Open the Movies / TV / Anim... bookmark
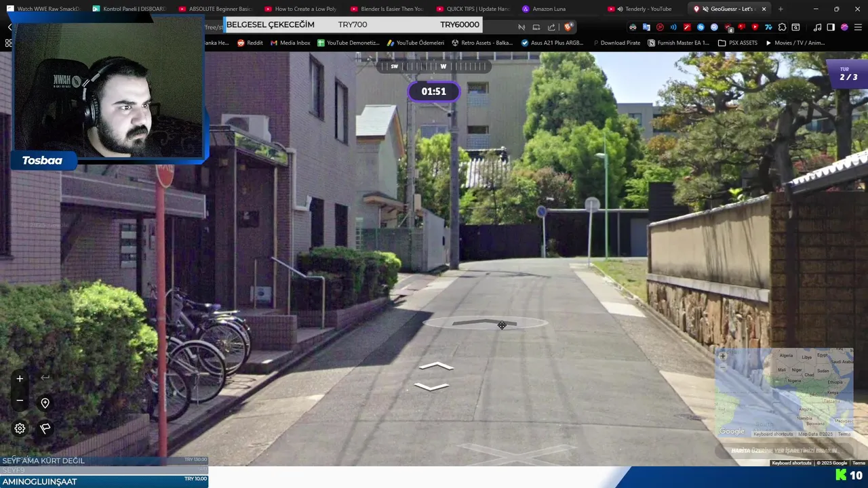The image size is (868, 488). click(x=795, y=43)
